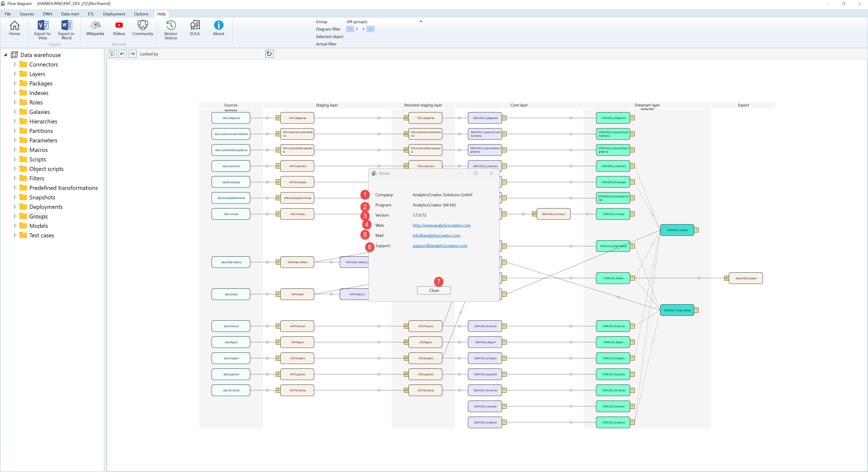Expand the Test cases folder
The height and width of the screenshot is (472, 868).
coord(15,236)
